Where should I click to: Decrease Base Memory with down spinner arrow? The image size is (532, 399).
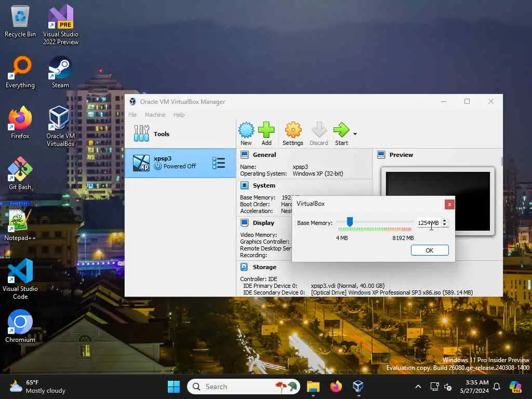click(445, 224)
